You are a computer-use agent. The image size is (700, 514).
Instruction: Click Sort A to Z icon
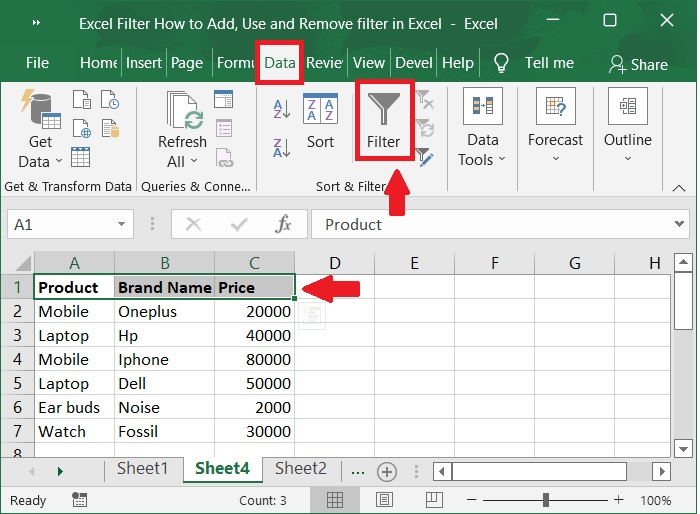(282, 110)
